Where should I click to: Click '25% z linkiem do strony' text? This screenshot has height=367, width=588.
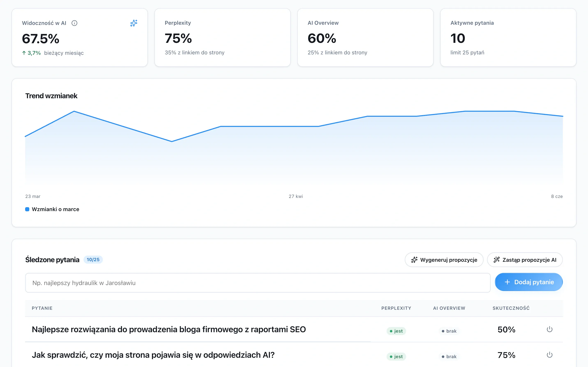click(338, 53)
